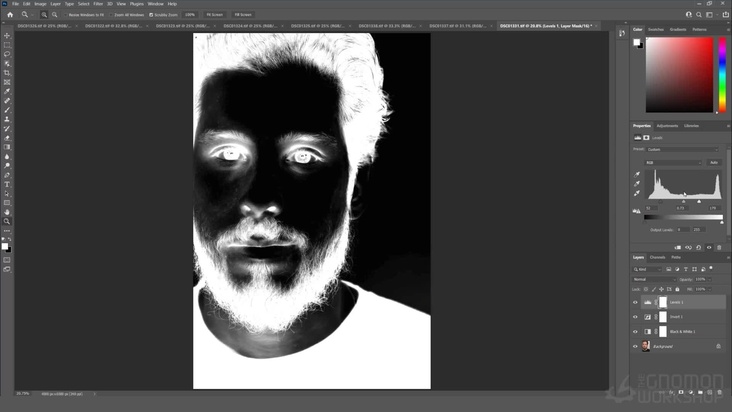The image size is (732, 412).
Task: Enable Resize Windows to Fit checkbox
Action: point(66,15)
